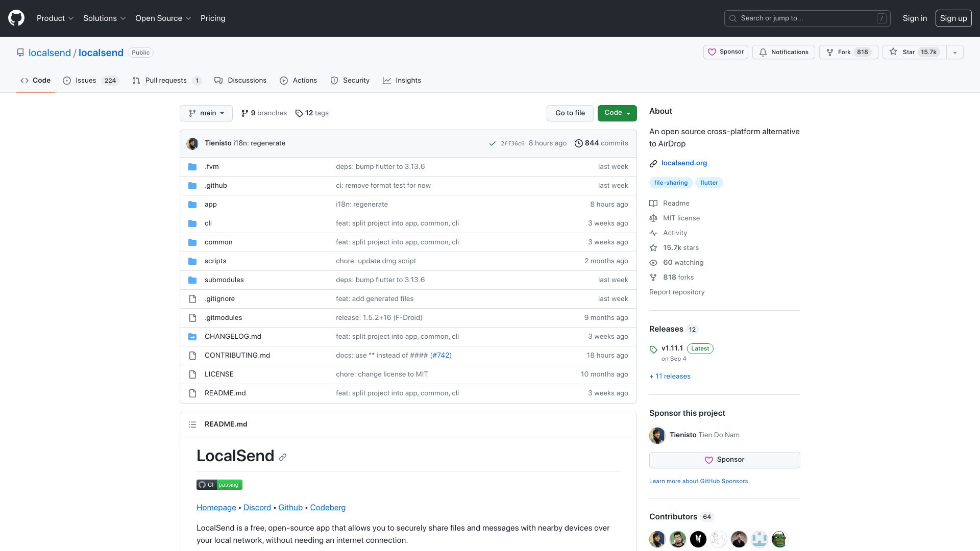The height and width of the screenshot is (551, 980).
Task: Click the README table of contents icon
Action: (x=192, y=424)
